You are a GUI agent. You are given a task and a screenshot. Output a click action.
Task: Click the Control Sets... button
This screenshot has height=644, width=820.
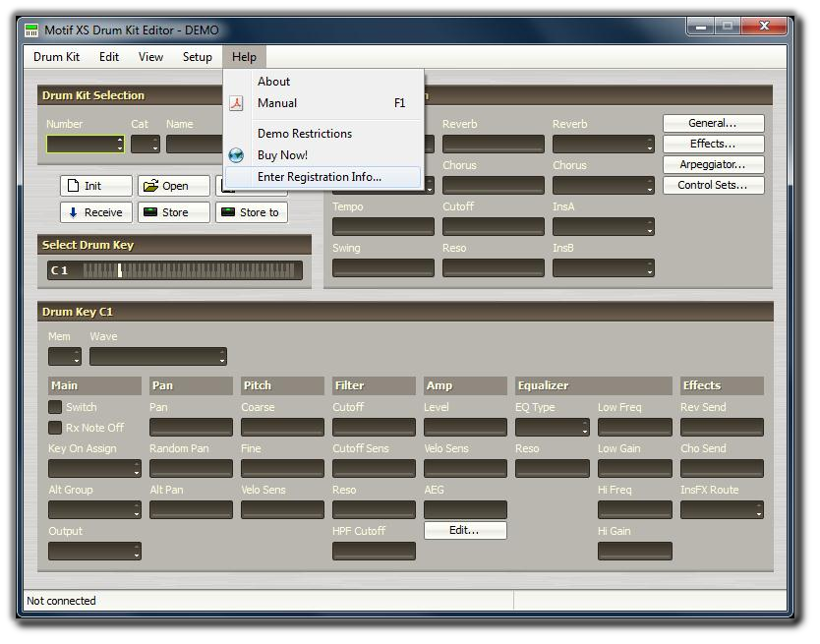[x=713, y=185]
